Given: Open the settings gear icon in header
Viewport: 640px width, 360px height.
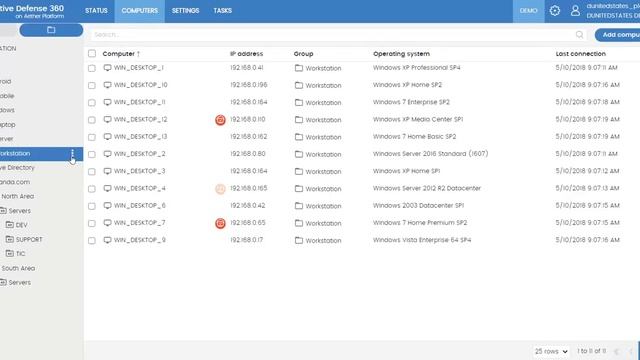Looking at the screenshot, I should tap(554, 11).
